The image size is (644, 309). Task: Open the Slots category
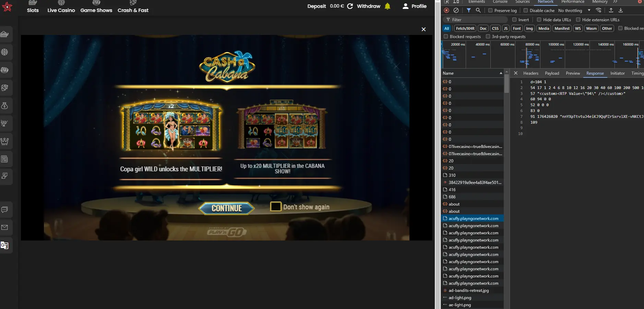pos(33,7)
